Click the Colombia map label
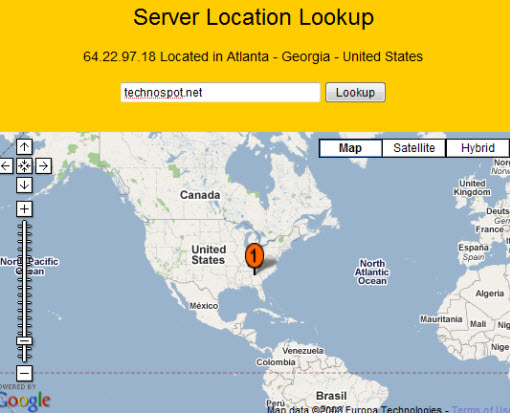This screenshot has width=510, height=413. click(x=276, y=362)
